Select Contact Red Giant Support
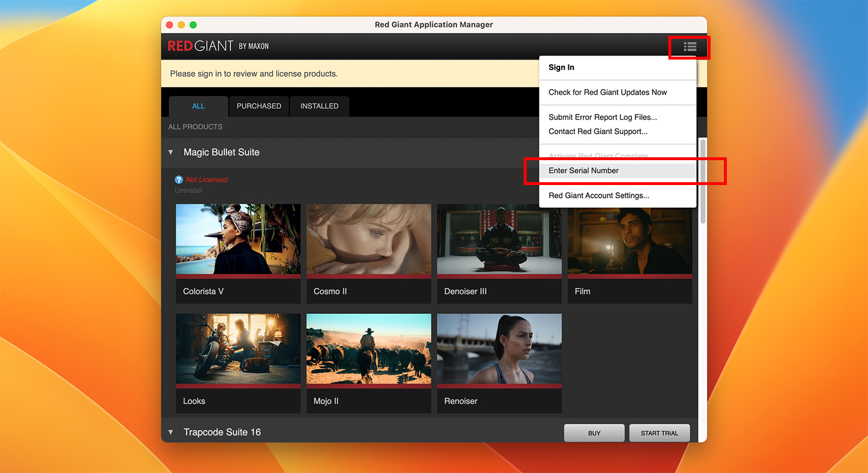868x473 pixels. [x=598, y=132]
